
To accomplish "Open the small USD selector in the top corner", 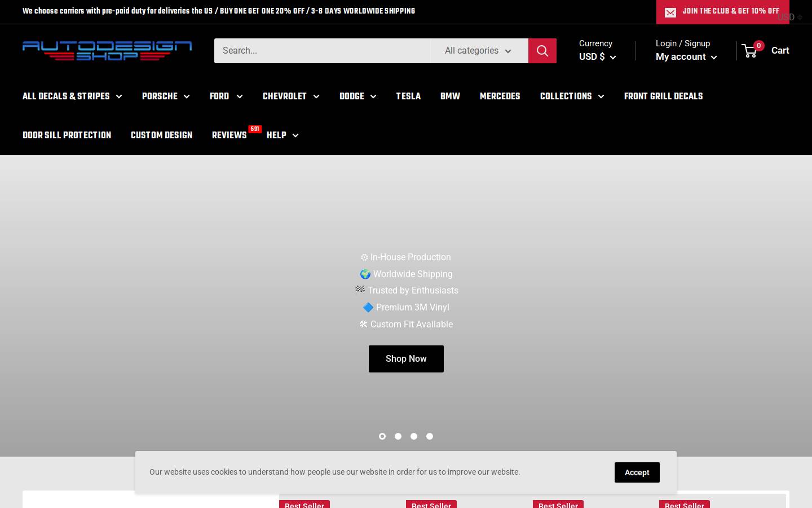I will pyautogui.click(x=789, y=17).
